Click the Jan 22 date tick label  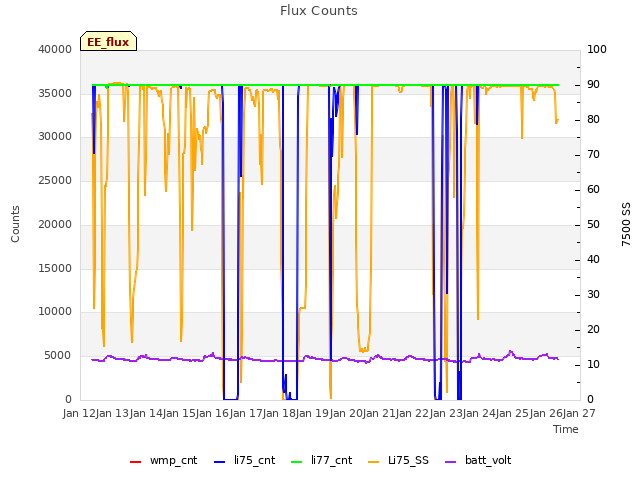click(x=412, y=413)
